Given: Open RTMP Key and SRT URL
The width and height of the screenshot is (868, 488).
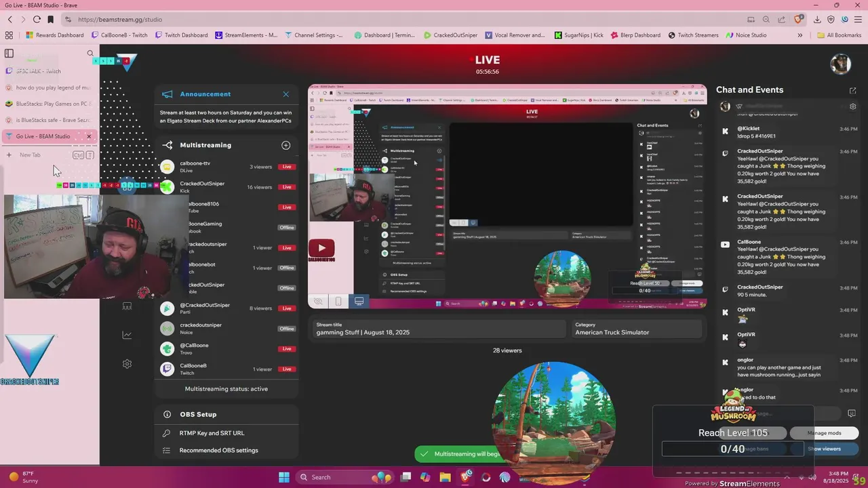Looking at the screenshot, I should [x=212, y=433].
